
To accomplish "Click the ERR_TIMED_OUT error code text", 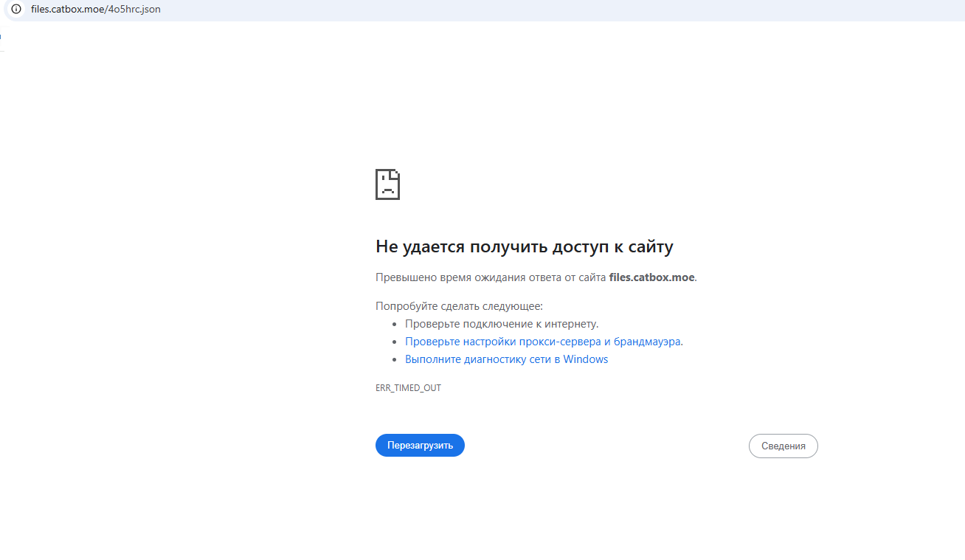I will point(408,388).
